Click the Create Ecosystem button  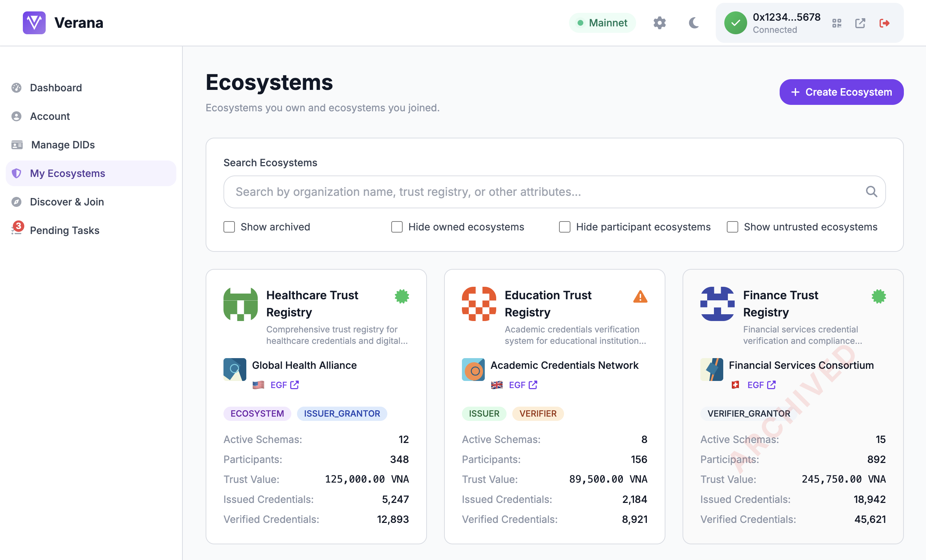(841, 92)
